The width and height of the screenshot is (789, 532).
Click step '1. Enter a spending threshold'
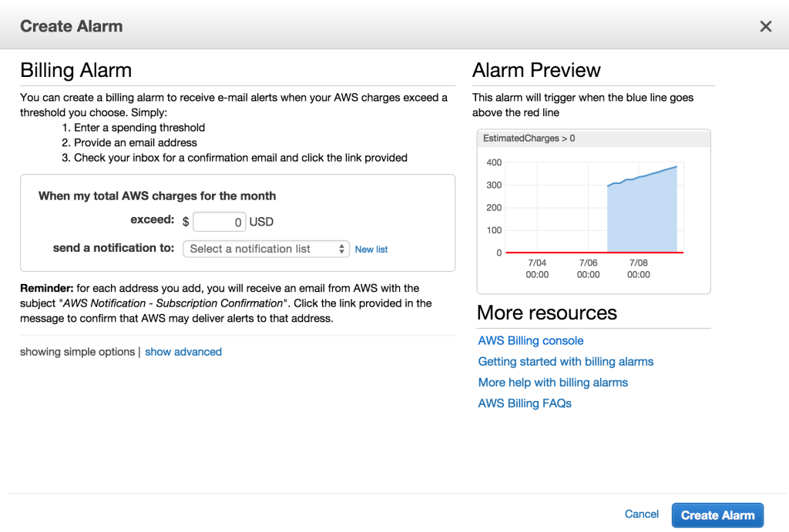coord(133,128)
